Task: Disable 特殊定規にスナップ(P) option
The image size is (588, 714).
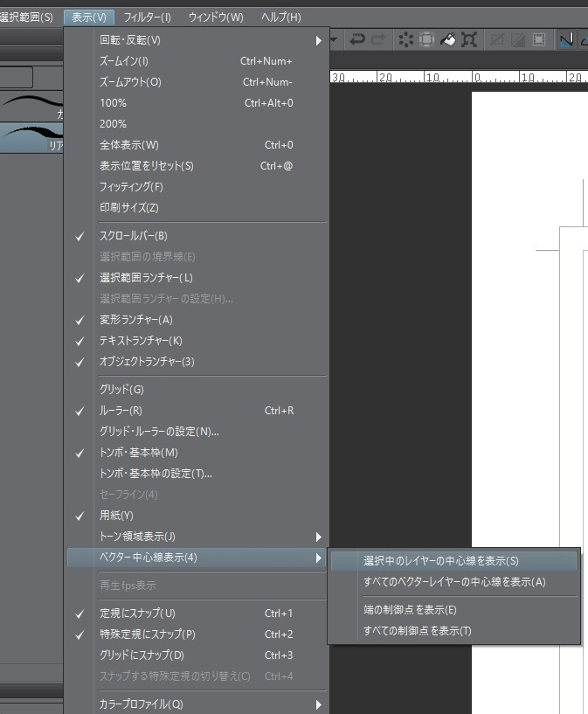Action: (x=197, y=634)
